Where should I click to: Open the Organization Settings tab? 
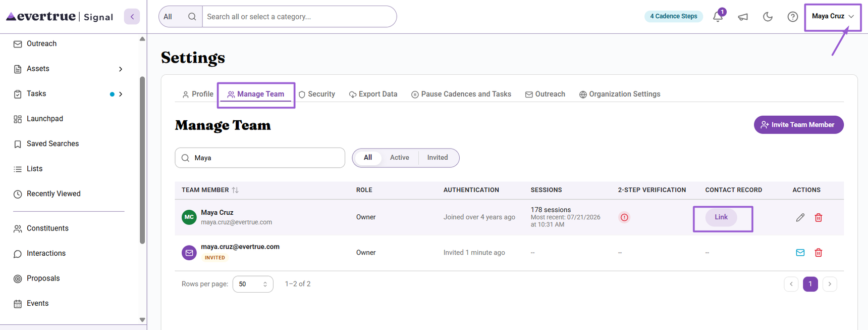point(620,94)
